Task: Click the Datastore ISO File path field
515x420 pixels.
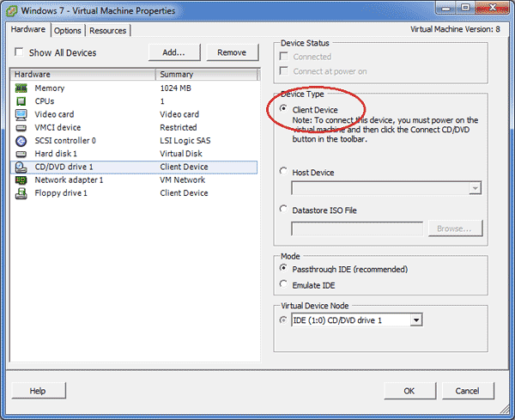Action: tap(357, 228)
